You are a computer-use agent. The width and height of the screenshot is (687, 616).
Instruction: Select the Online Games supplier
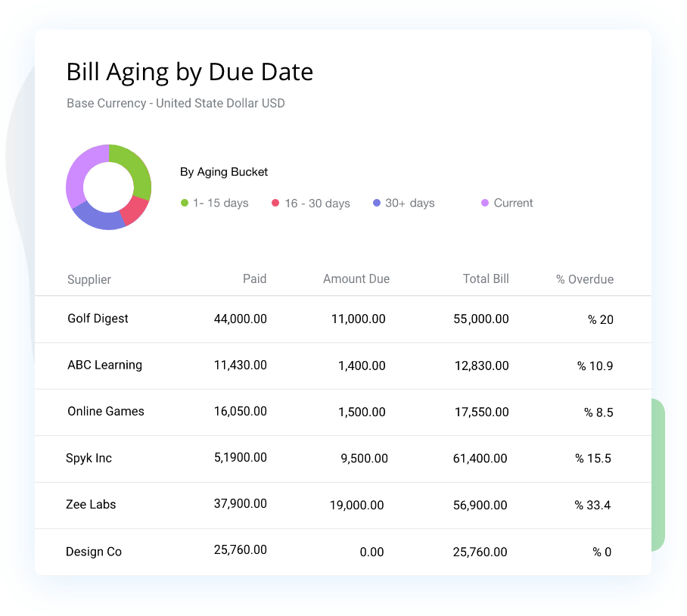point(105,412)
